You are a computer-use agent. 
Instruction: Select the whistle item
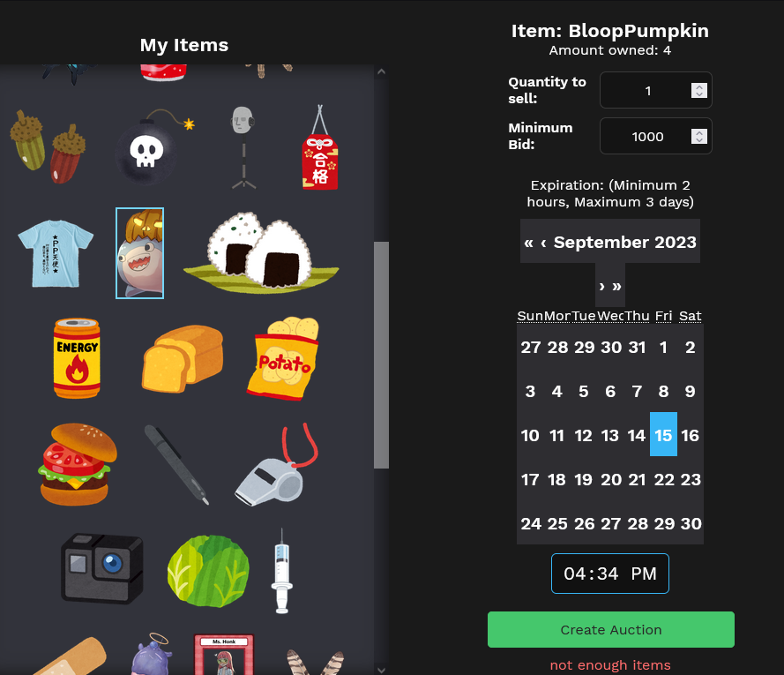pos(277,465)
